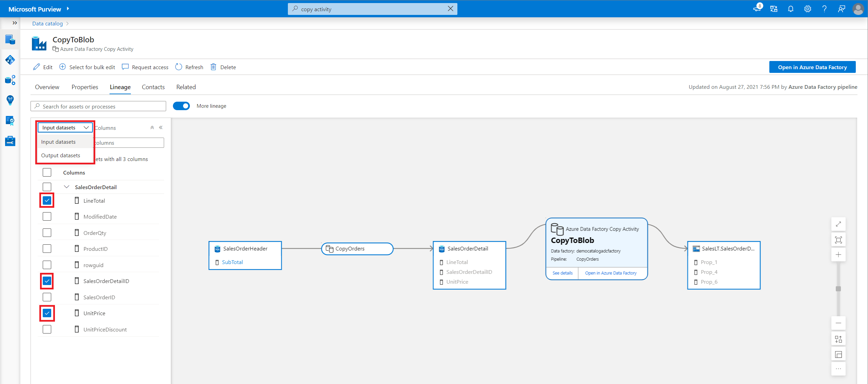
Task: Click the Delete trash icon
Action: [213, 67]
